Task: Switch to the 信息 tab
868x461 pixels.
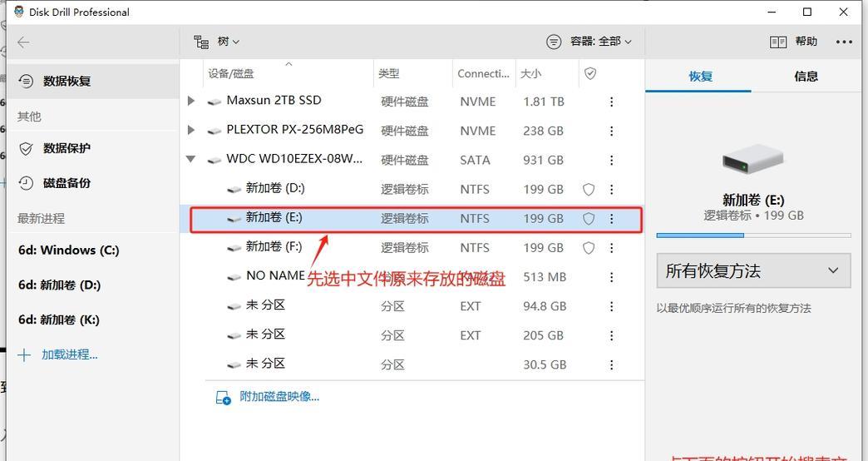Action: click(x=806, y=77)
